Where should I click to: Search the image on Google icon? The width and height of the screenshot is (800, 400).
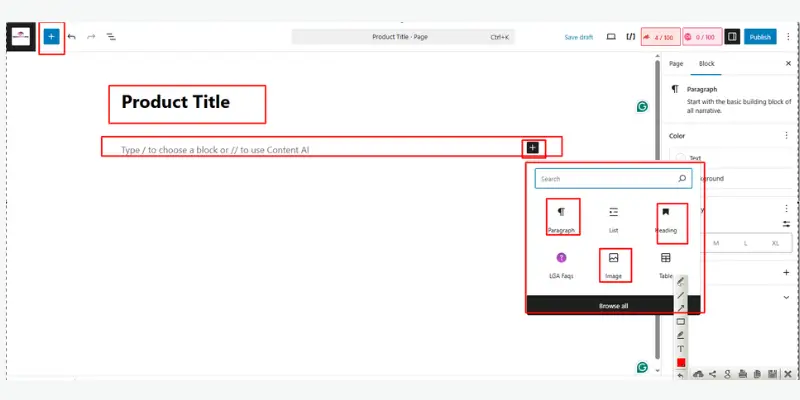click(x=728, y=374)
